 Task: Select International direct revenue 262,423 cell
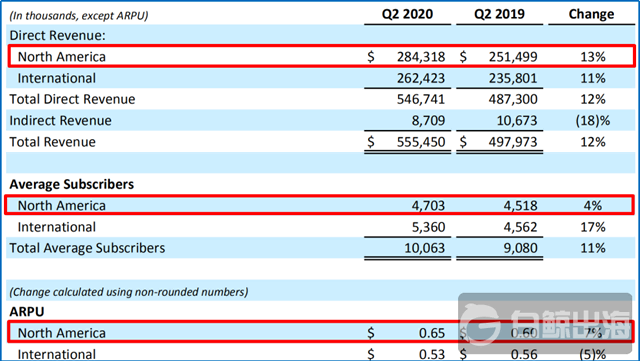(421, 78)
